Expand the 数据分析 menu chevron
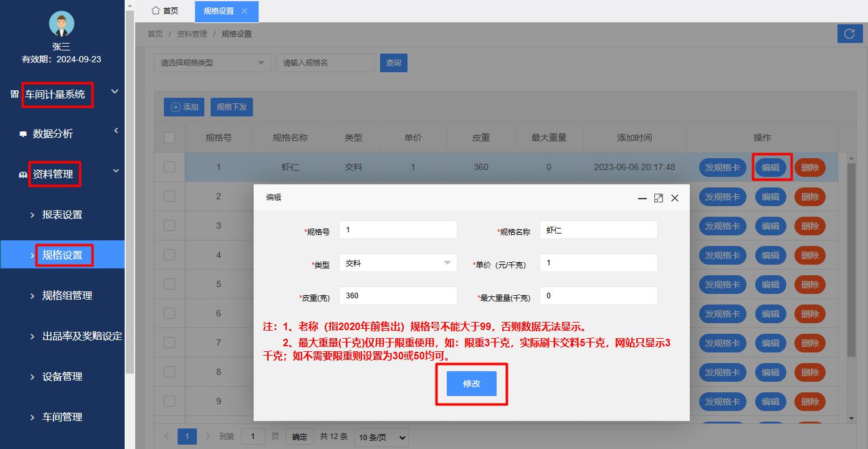The image size is (868, 449). 116,131
